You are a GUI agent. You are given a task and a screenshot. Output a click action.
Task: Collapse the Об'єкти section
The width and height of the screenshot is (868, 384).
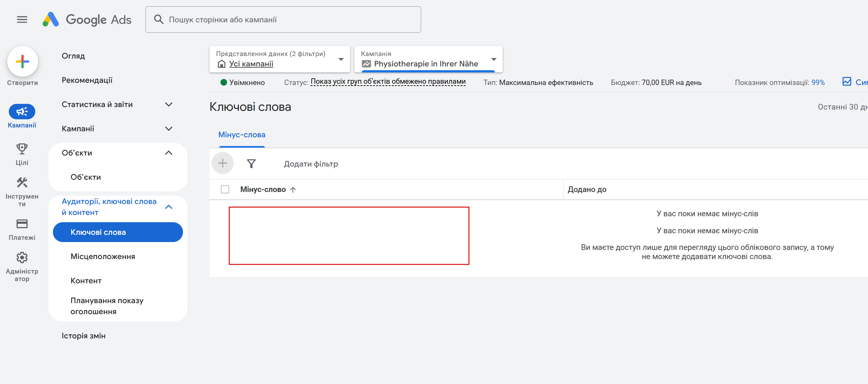click(168, 153)
